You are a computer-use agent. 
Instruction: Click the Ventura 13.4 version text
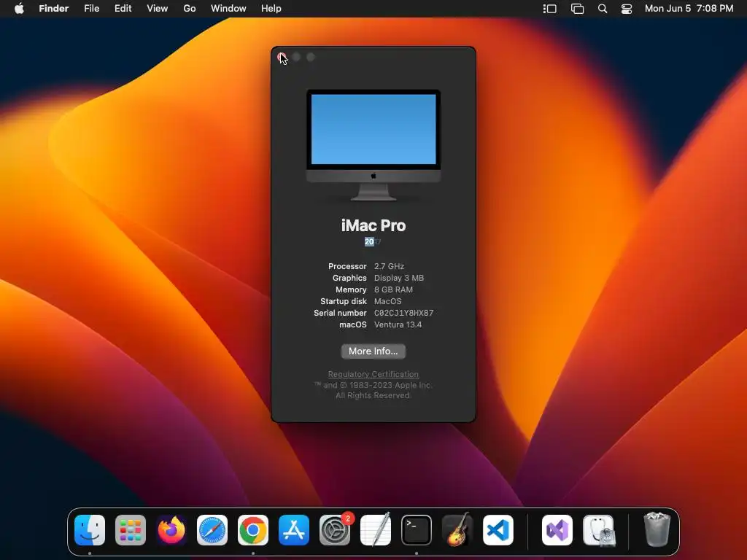pyautogui.click(x=398, y=324)
